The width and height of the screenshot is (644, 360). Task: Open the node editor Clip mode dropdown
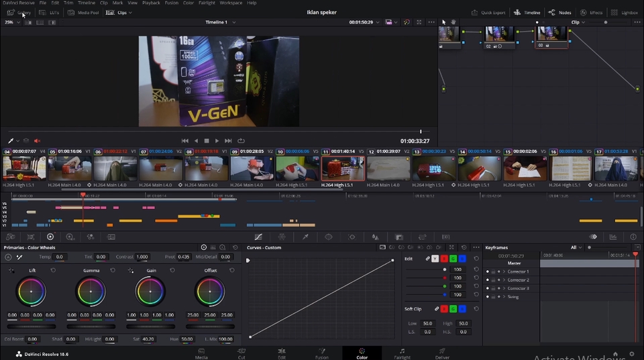pos(578,22)
